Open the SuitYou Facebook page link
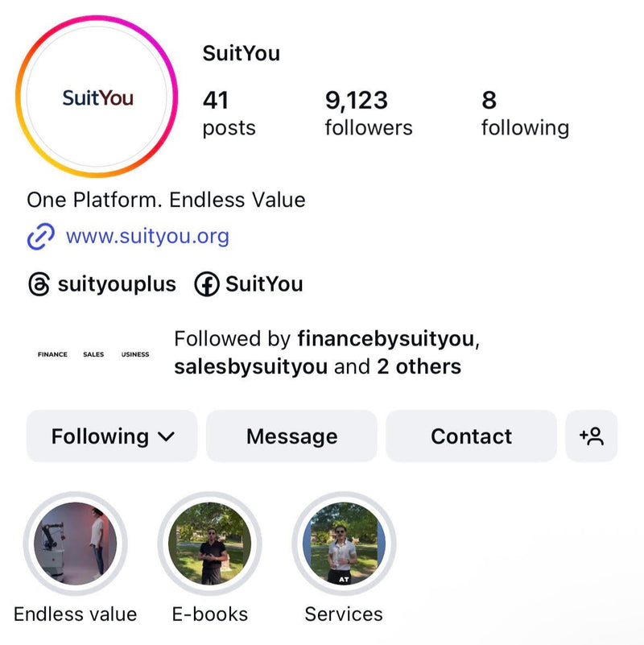 point(264,284)
